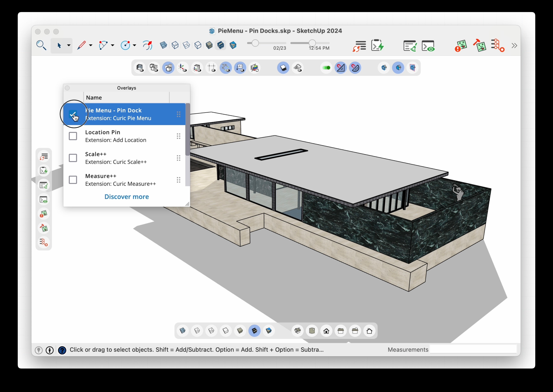Enable the Scale++ overlay

pyautogui.click(x=73, y=158)
